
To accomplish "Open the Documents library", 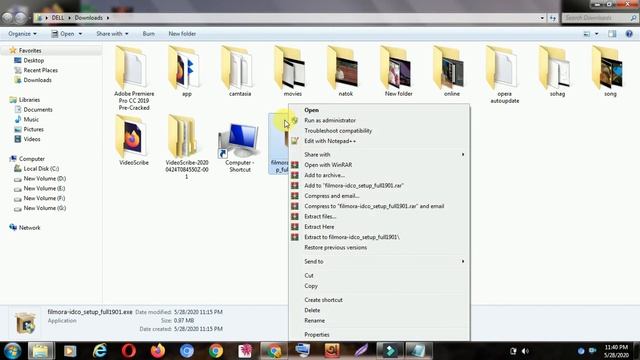I will pos(38,109).
